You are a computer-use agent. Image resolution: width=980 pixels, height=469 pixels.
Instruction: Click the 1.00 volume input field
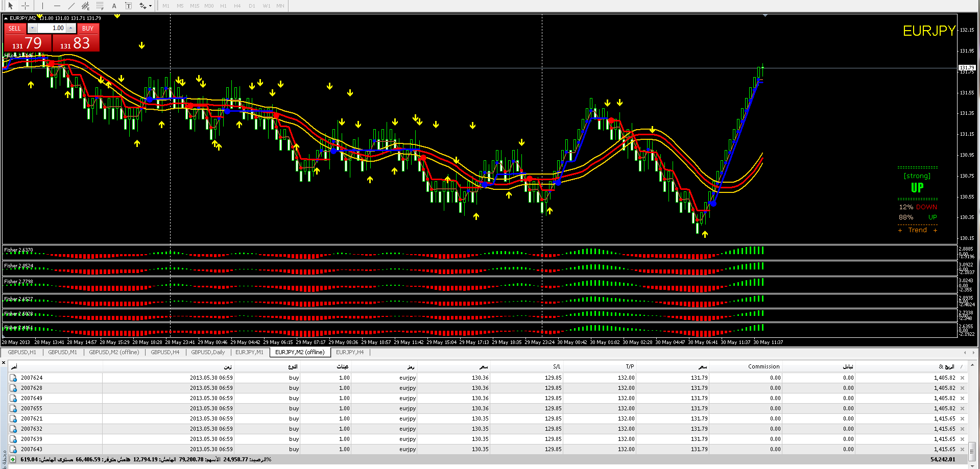click(52, 29)
